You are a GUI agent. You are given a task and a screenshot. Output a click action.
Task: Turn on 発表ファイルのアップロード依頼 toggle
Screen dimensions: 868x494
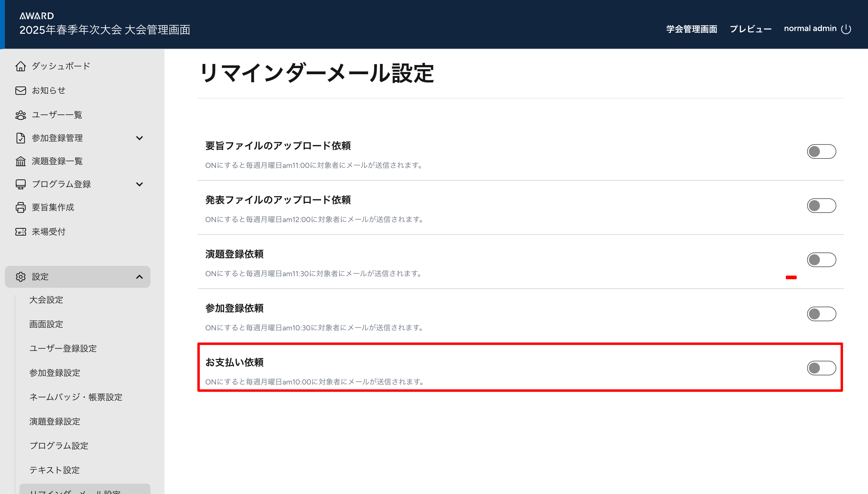tap(821, 206)
